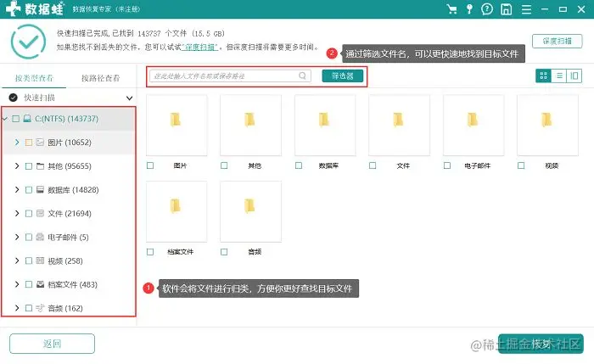The height and width of the screenshot is (364, 594).
Task: Switch to thumbnail grid view
Action: 543,76
